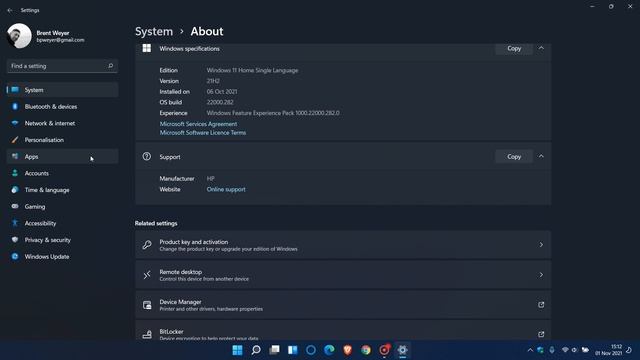Screen dimensions: 640x360
Task: Focus the Find a setting search box
Action: pyautogui.click(x=62, y=66)
